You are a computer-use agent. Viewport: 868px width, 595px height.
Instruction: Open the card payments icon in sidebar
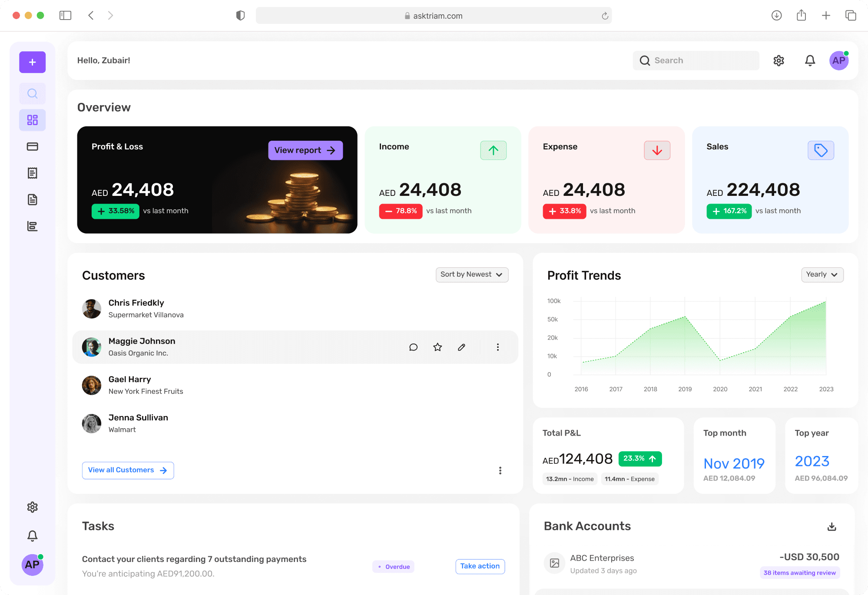[x=32, y=146]
